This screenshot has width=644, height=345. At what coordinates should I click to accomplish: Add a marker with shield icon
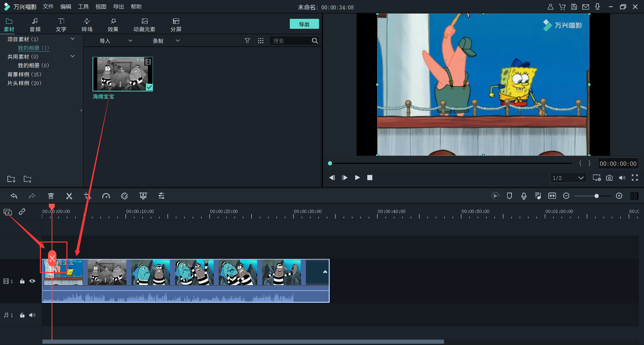tap(509, 196)
